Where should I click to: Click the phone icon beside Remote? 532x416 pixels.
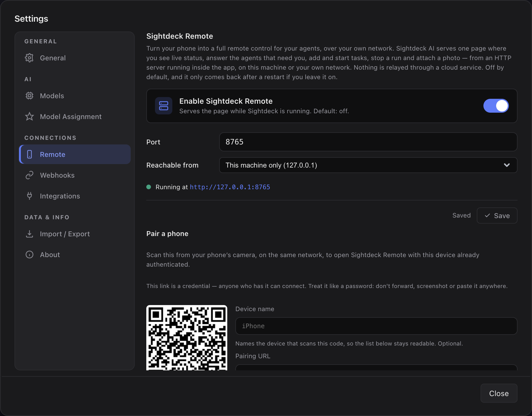point(29,154)
